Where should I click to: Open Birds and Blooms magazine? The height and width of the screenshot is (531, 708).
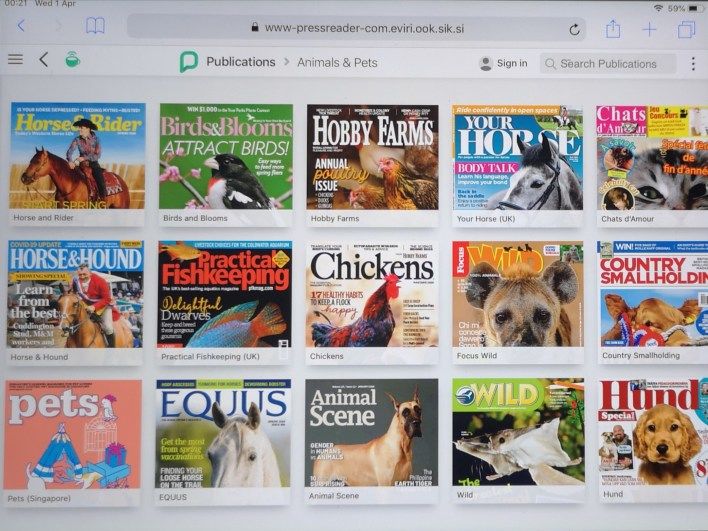tap(226, 156)
